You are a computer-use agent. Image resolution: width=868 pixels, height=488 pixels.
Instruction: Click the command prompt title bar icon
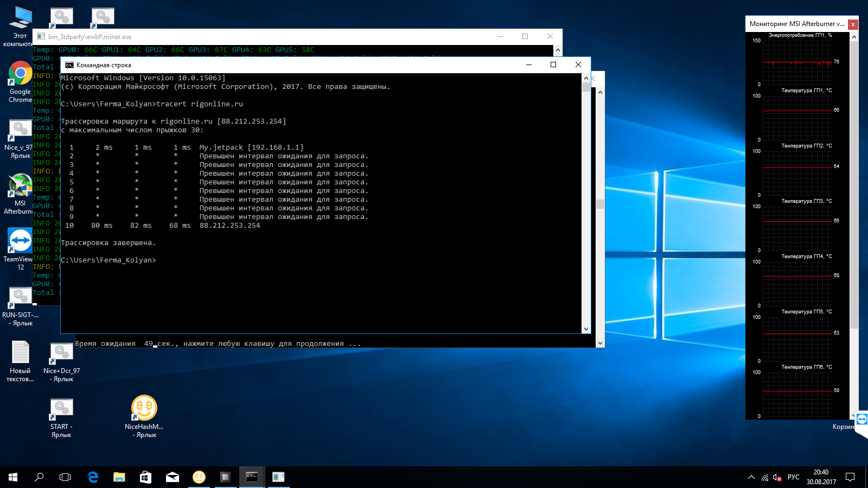[69, 65]
